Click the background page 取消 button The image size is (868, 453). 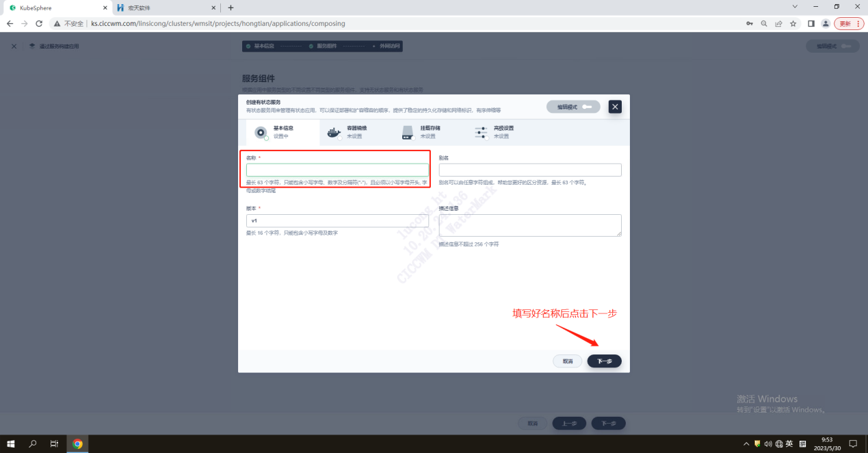533,424
